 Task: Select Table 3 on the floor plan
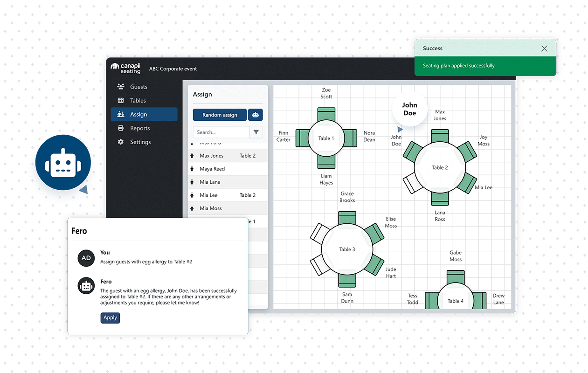[x=347, y=249]
